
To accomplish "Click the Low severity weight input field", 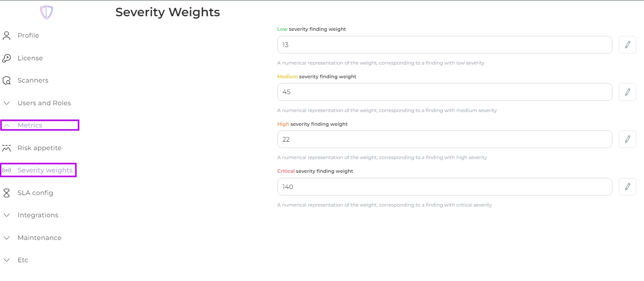I will (444, 45).
